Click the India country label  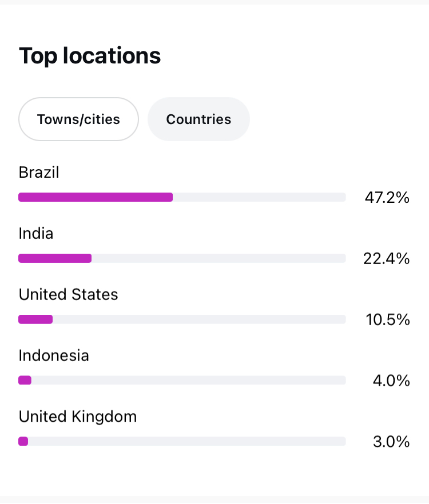(x=36, y=234)
